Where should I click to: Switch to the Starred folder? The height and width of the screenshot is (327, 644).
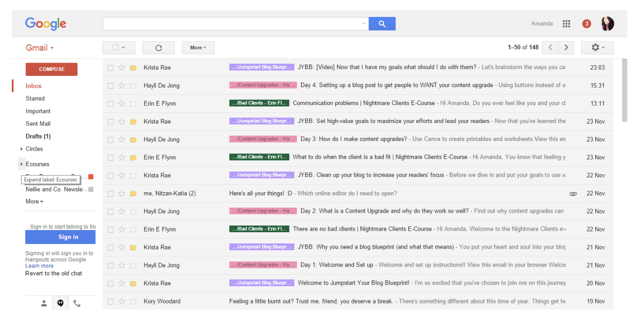coord(35,98)
